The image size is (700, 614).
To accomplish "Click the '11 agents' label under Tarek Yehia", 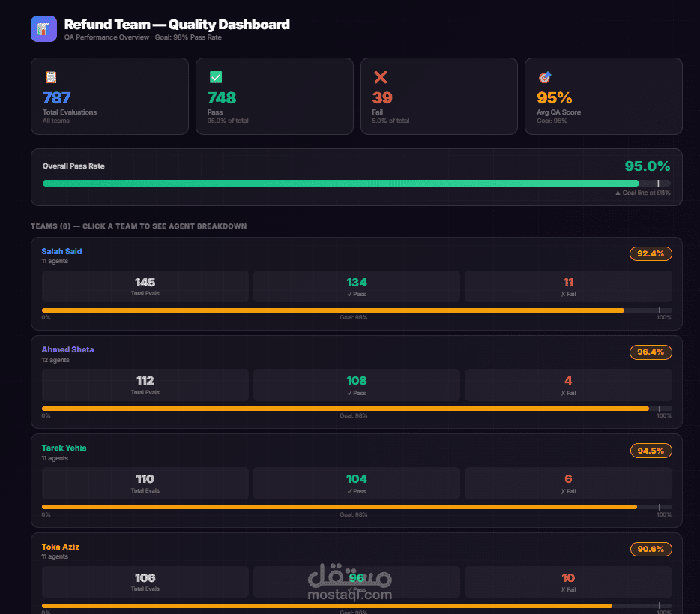I will click(x=55, y=458).
